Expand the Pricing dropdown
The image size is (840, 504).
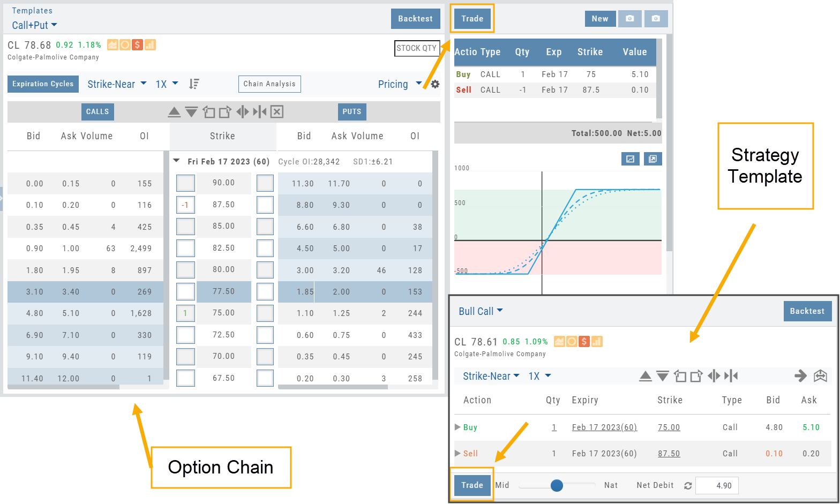(x=400, y=84)
